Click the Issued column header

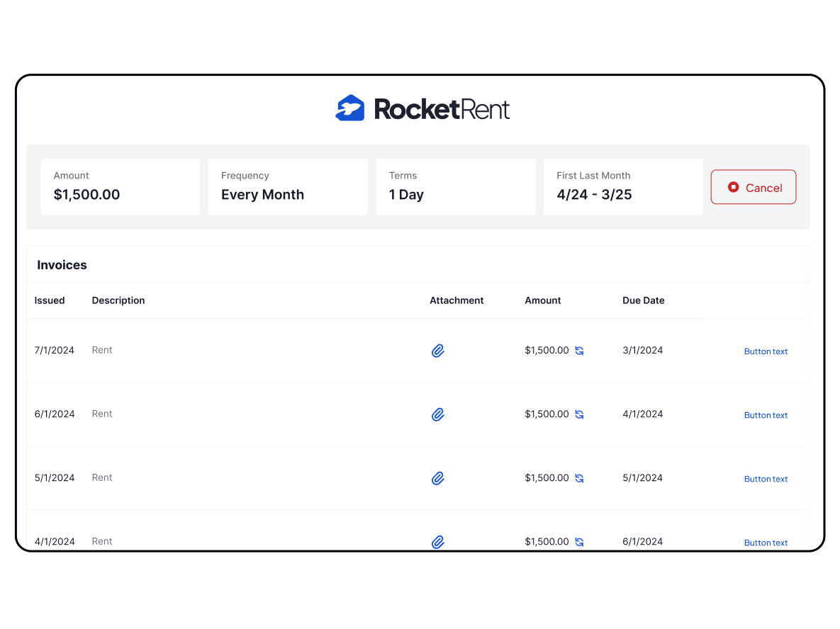pyautogui.click(x=50, y=300)
